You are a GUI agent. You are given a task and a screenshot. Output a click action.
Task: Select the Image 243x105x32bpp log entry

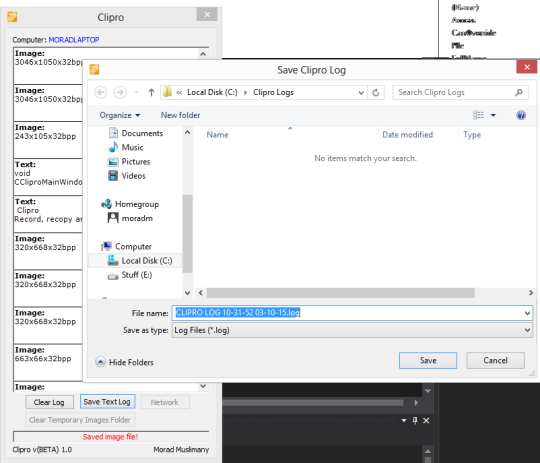tap(48, 140)
